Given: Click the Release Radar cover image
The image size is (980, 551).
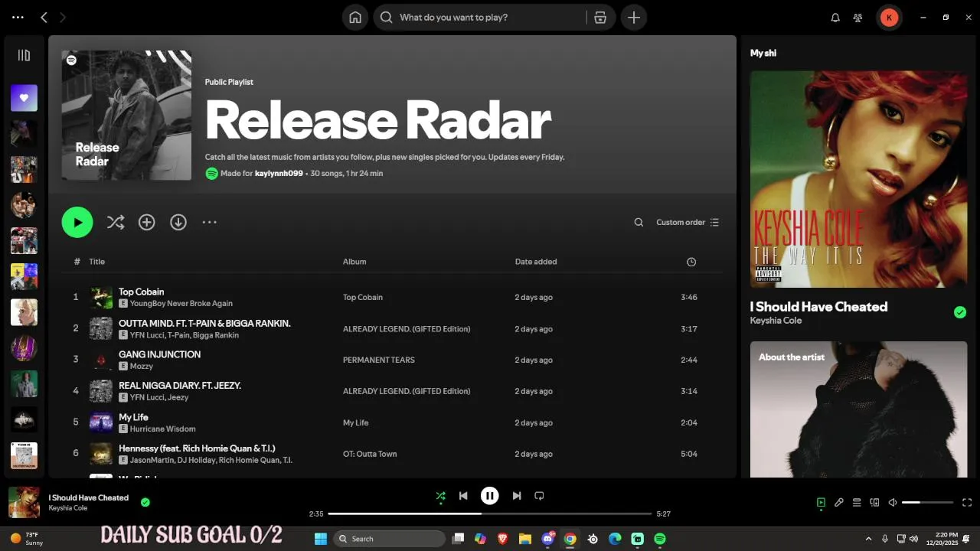Looking at the screenshot, I should (x=126, y=116).
